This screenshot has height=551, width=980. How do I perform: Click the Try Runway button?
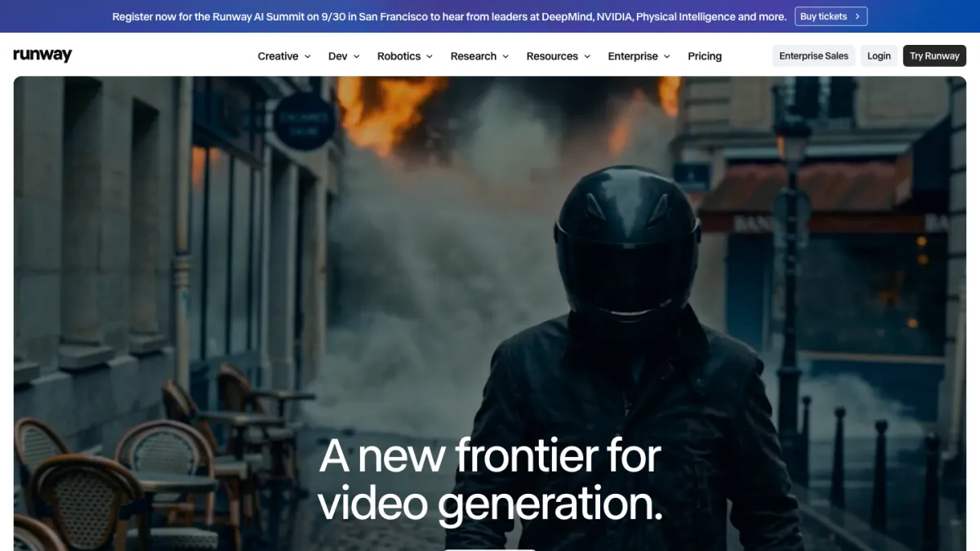click(934, 56)
